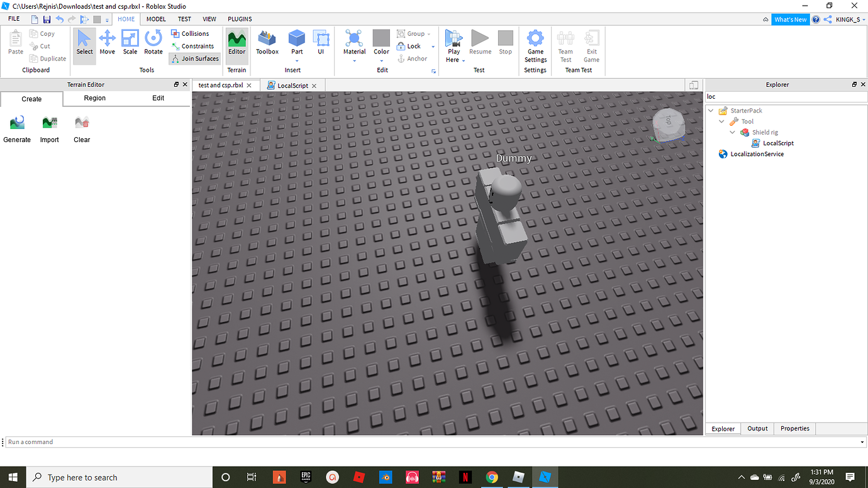Activate the Select tool
The width and height of the screenshot is (868, 488).
[x=84, y=44]
